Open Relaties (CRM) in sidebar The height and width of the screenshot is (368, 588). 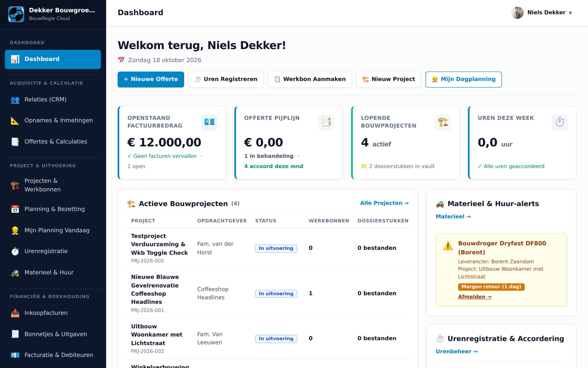pos(53,100)
